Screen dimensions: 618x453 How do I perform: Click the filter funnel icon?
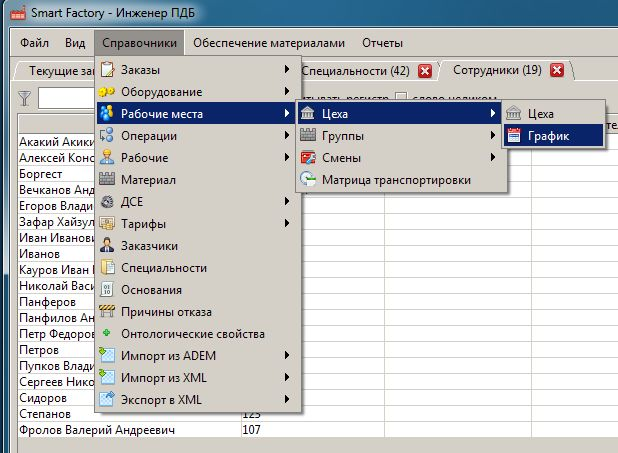pos(24,98)
